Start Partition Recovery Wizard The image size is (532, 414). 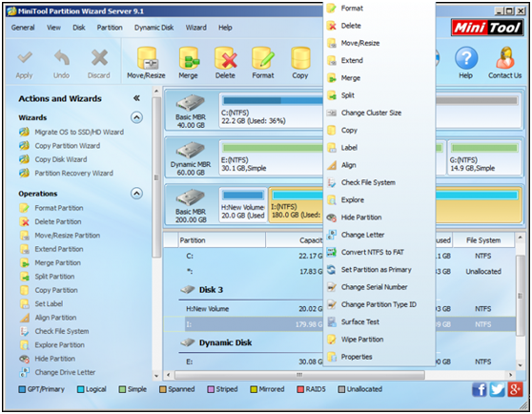(x=66, y=174)
